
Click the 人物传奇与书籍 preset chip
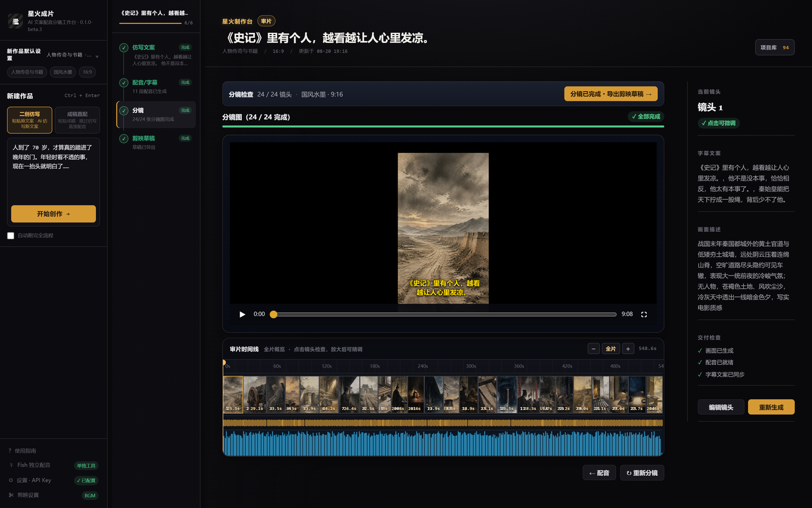point(27,72)
